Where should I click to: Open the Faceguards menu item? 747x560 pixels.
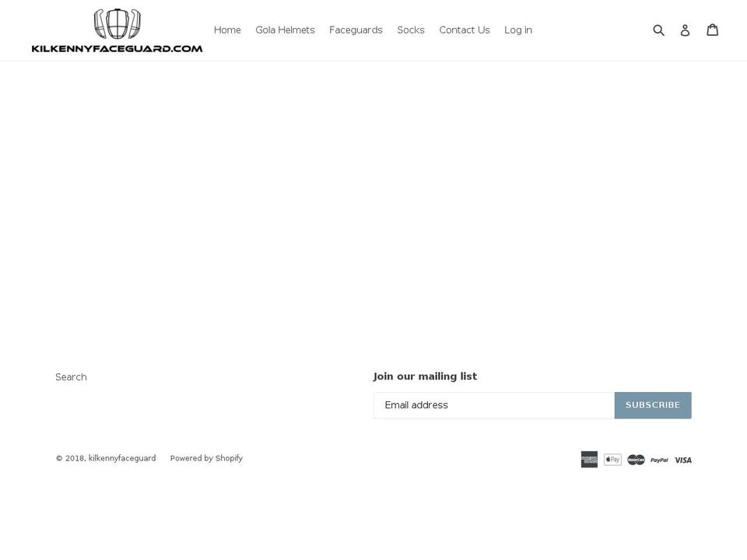(x=356, y=30)
